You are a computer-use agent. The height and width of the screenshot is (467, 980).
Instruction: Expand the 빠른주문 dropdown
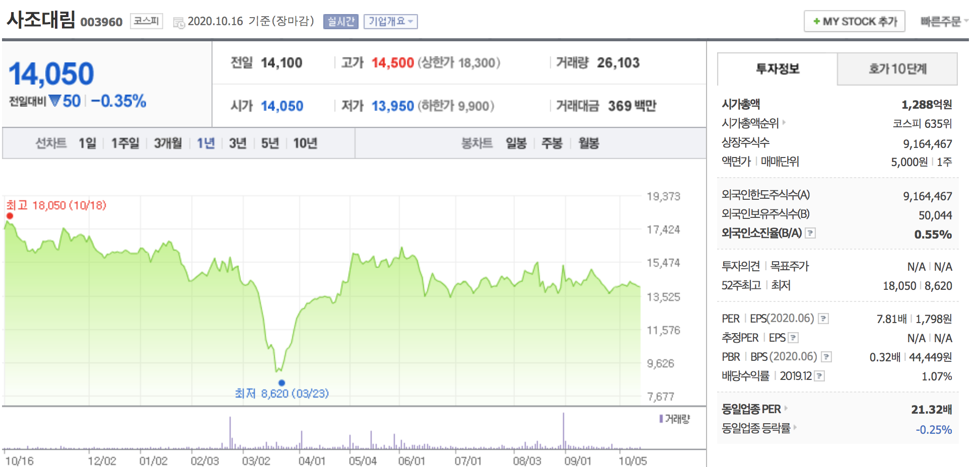point(944,21)
